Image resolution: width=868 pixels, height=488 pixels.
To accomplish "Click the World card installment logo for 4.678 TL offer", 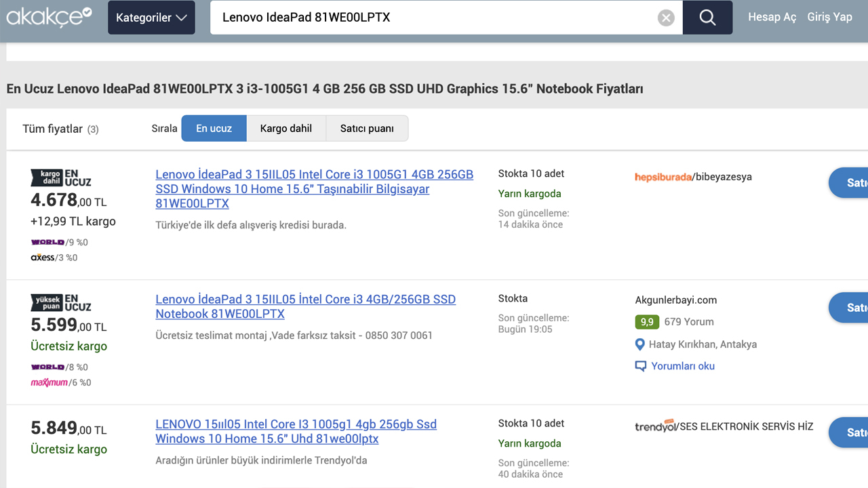I will (47, 242).
